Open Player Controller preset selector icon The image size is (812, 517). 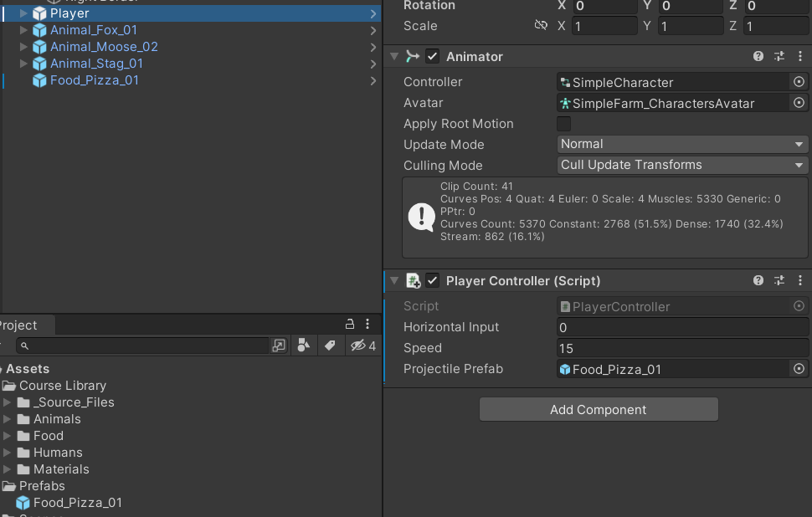[779, 280]
